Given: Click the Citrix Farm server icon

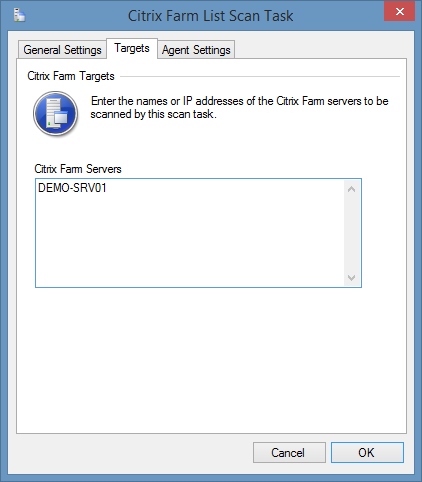Looking at the screenshot, I should coord(56,114).
